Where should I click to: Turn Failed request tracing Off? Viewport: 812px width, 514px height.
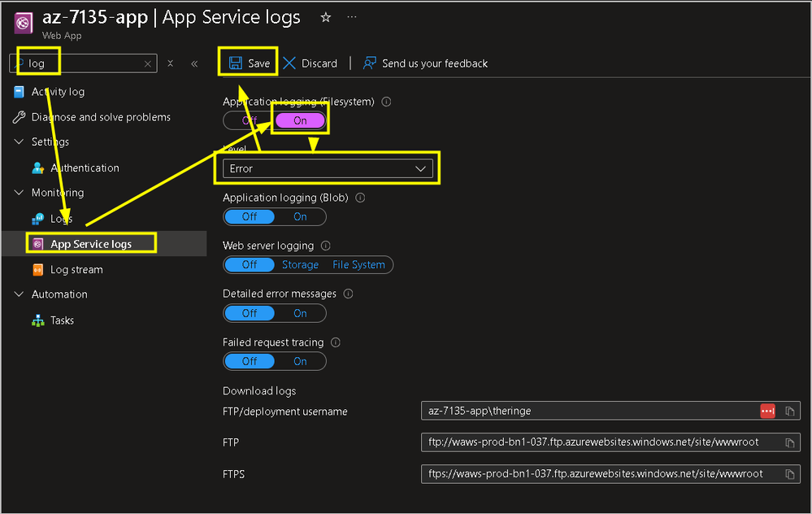pos(250,361)
